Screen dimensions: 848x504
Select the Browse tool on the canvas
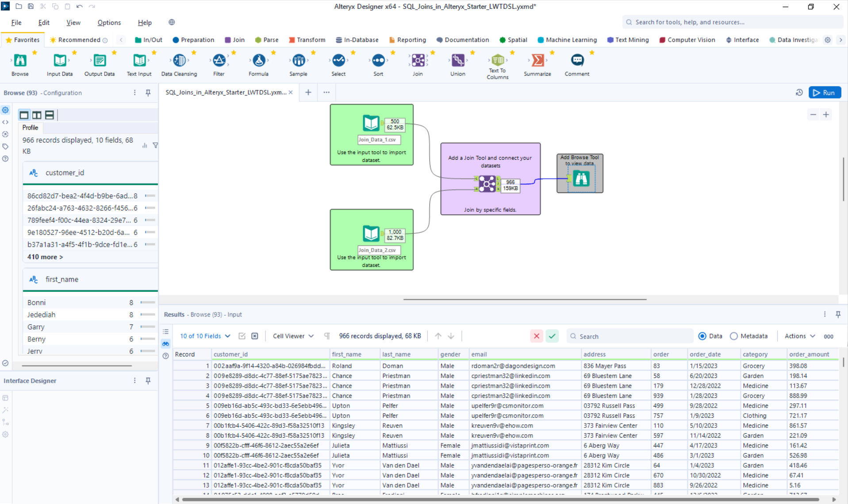pos(581,179)
